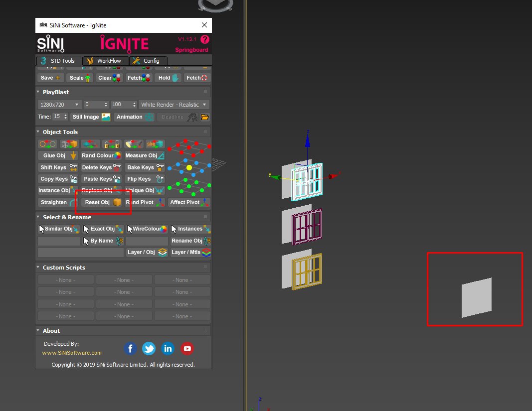Click the spotlight transfer icon
The width and height of the screenshot is (532, 411).
click(134, 144)
